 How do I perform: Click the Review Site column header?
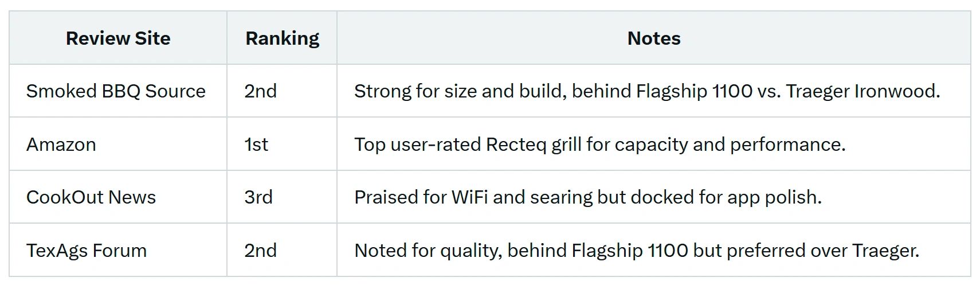coord(118,38)
